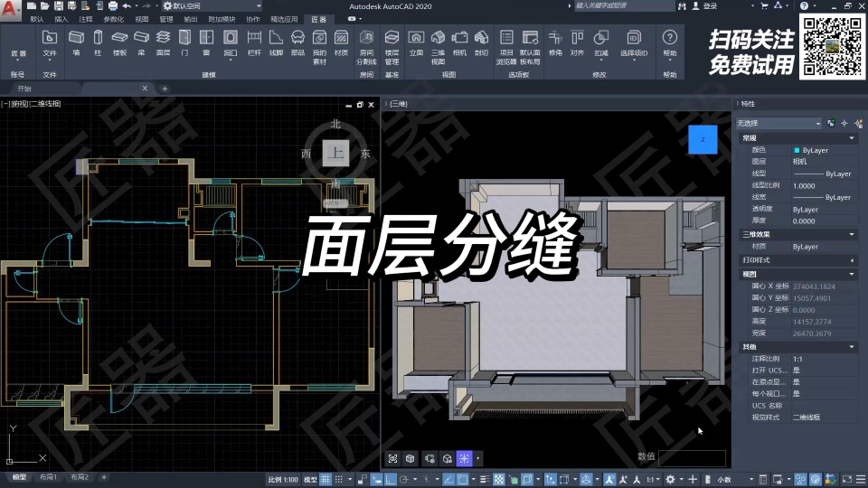This screenshot has height=488, width=868.
Task: Toggle snap mode in status bar
Action: pyautogui.click(x=338, y=479)
